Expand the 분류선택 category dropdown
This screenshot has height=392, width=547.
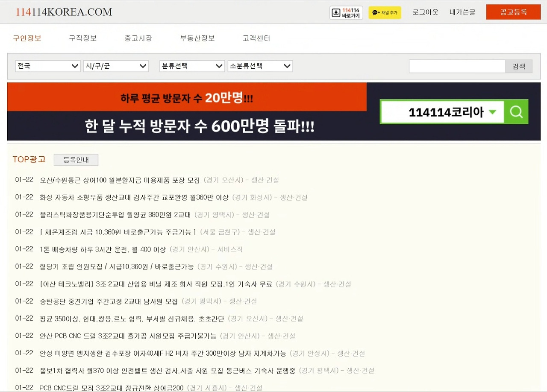click(191, 66)
